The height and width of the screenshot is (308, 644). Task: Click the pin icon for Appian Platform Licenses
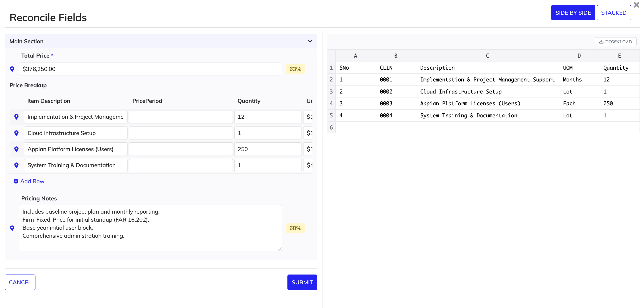pyautogui.click(x=17, y=149)
